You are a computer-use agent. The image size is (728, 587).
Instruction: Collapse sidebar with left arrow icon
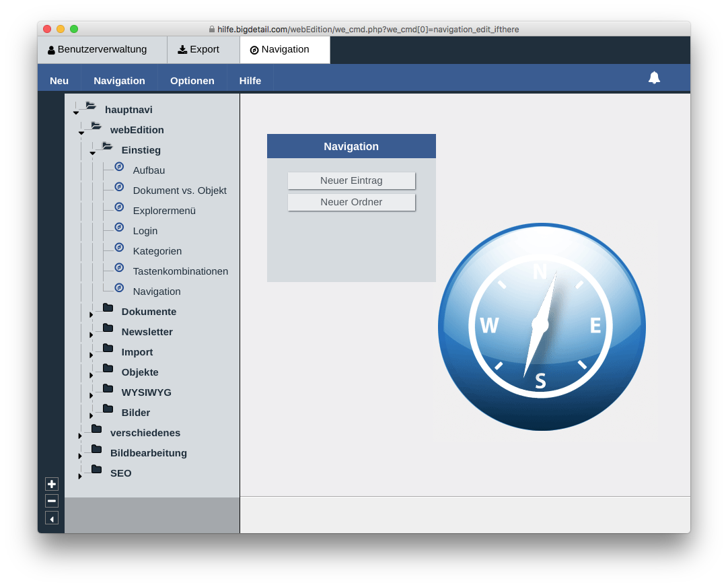tap(52, 519)
